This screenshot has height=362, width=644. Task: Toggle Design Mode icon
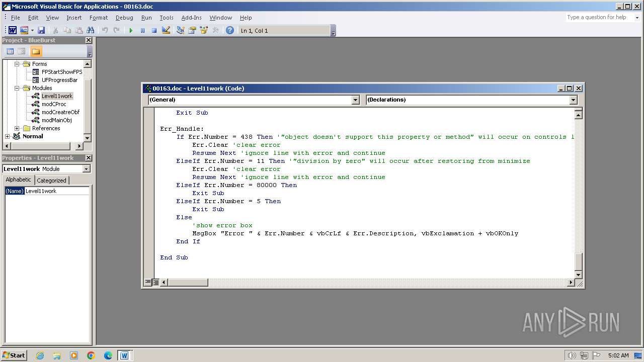166,31
